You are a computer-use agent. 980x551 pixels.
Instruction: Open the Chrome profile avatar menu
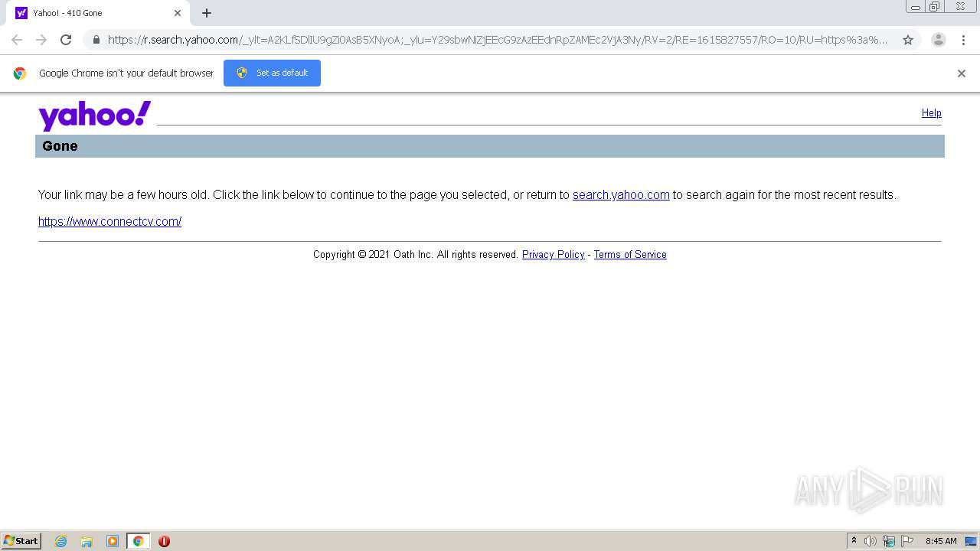(939, 40)
